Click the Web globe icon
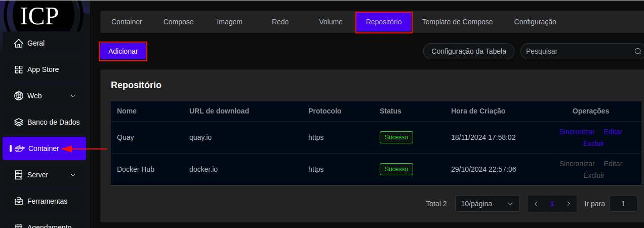644x228 pixels. coord(19,96)
